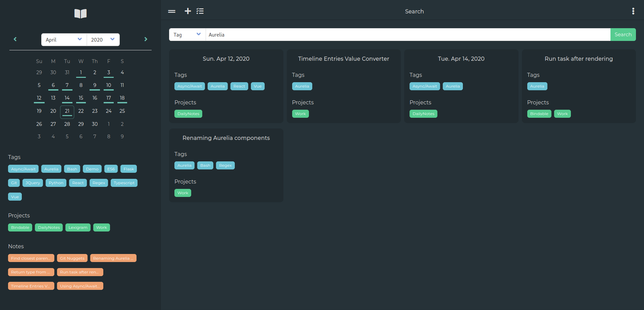Go to previous month with left arrow

point(15,39)
